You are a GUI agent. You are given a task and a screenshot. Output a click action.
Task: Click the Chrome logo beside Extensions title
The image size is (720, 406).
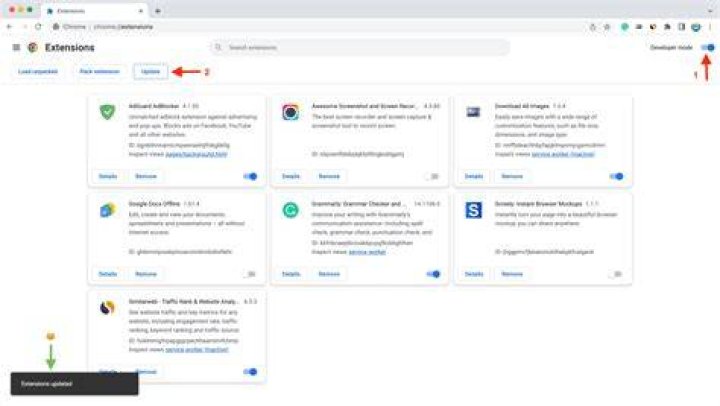[33, 47]
